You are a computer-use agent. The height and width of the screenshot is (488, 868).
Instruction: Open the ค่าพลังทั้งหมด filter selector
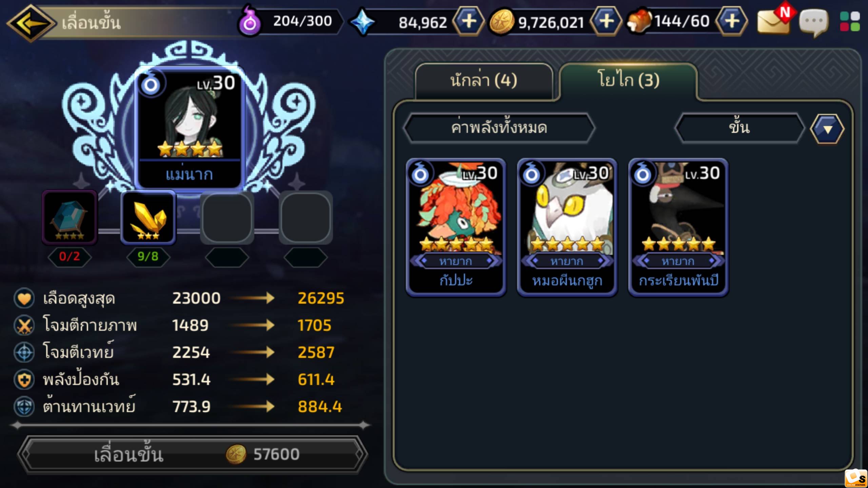click(x=499, y=128)
